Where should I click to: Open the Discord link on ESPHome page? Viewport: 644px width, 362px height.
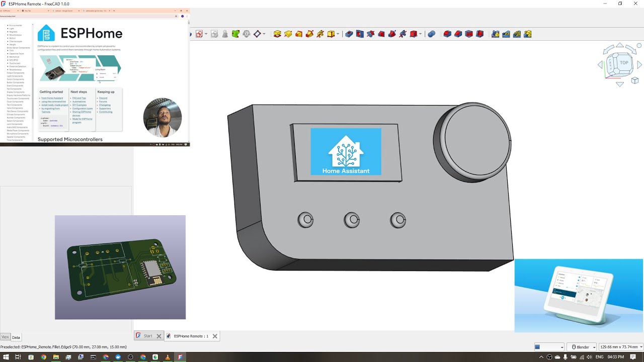pyautogui.click(x=103, y=98)
